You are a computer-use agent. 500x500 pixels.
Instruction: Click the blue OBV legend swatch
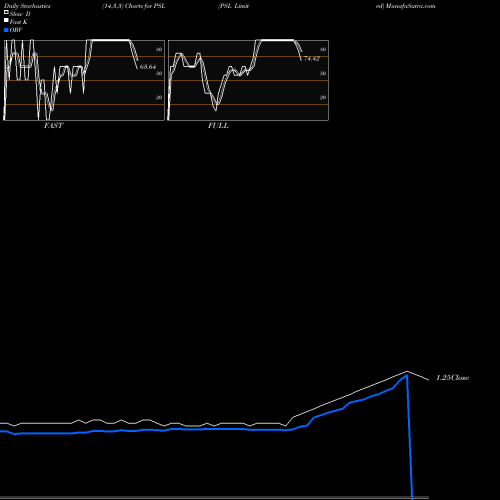click(x=6, y=30)
